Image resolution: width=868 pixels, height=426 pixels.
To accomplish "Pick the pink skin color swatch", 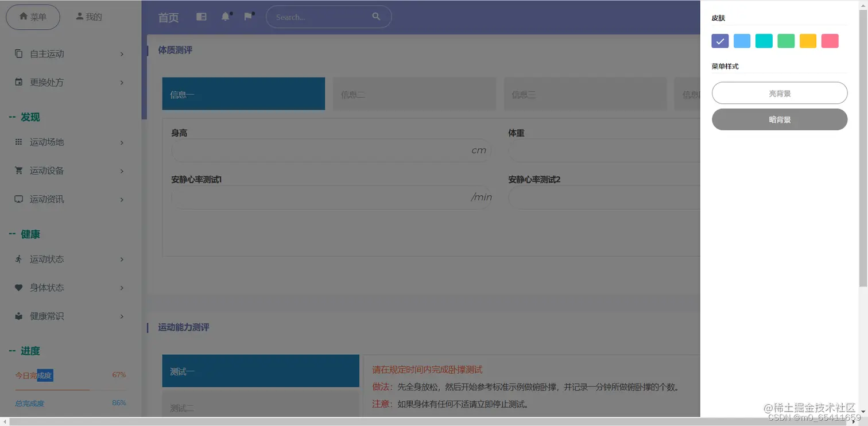I will 830,41.
